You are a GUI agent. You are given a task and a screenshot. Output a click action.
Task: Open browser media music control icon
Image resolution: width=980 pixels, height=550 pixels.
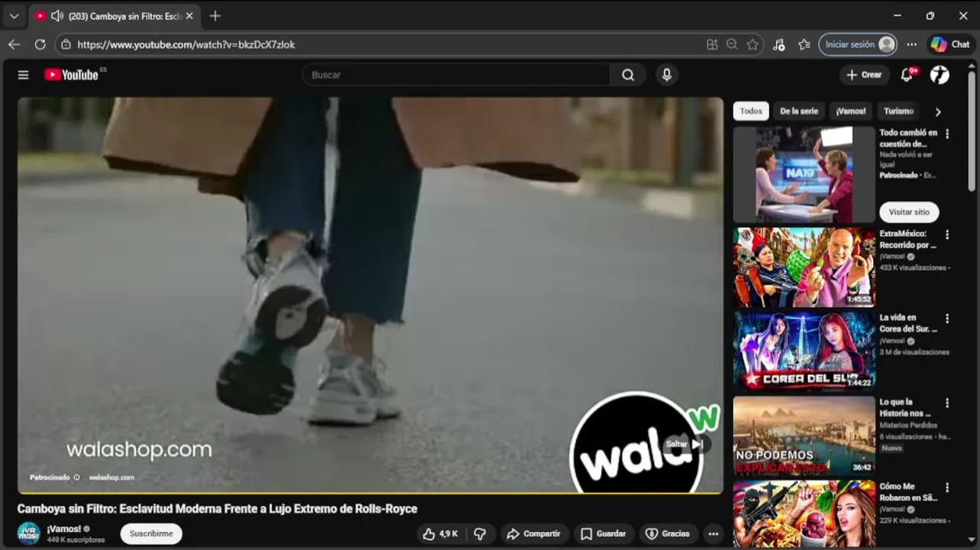click(x=779, y=44)
